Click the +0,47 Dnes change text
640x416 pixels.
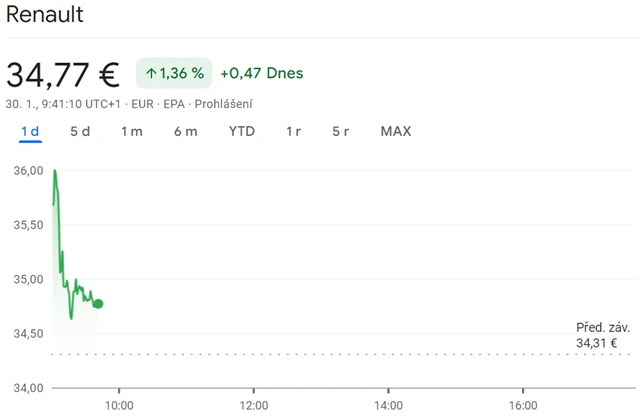click(262, 73)
